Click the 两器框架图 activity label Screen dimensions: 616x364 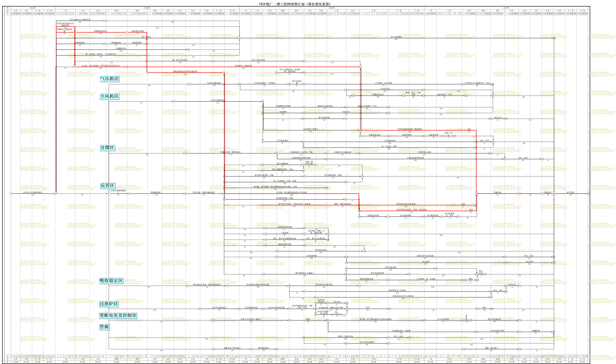click(x=137, y=43)
